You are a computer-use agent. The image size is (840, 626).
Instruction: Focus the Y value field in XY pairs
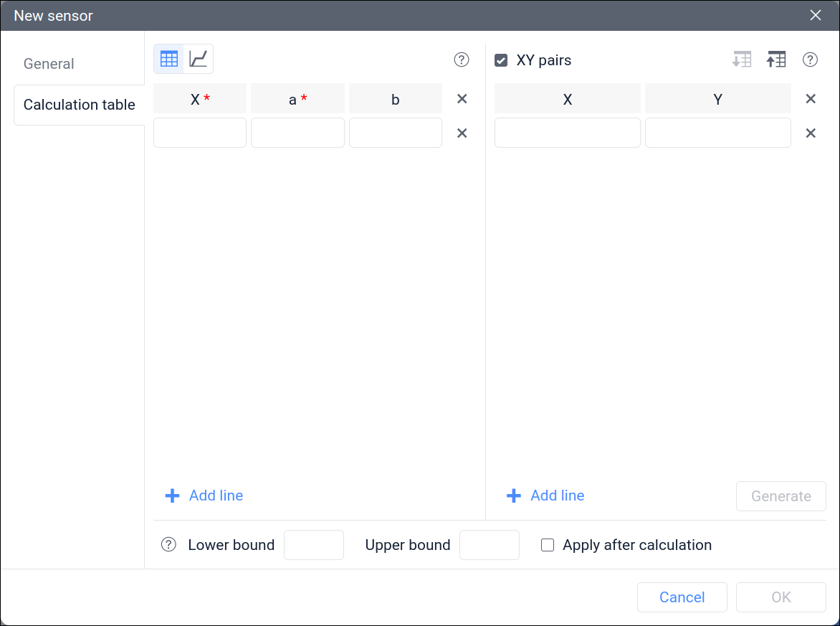[x=717, y=133]
